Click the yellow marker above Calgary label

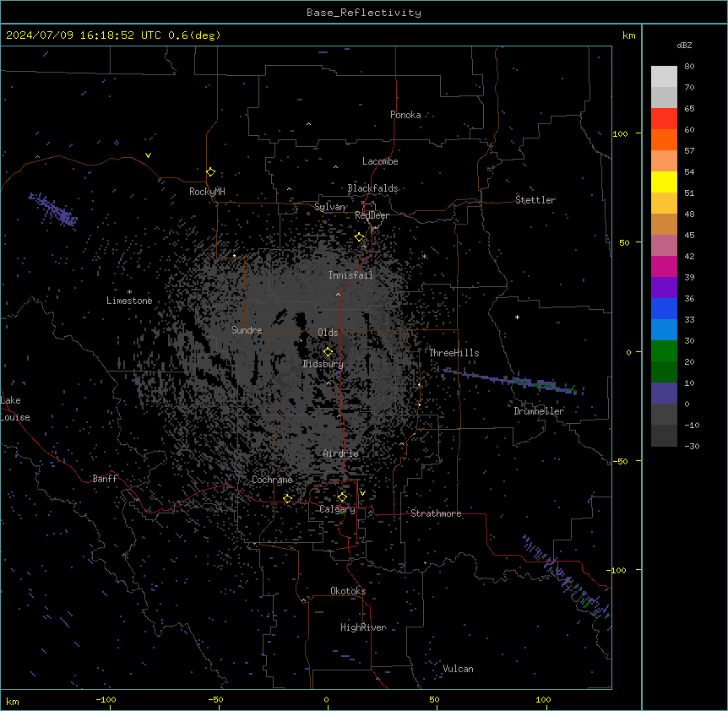pos(342,497)
